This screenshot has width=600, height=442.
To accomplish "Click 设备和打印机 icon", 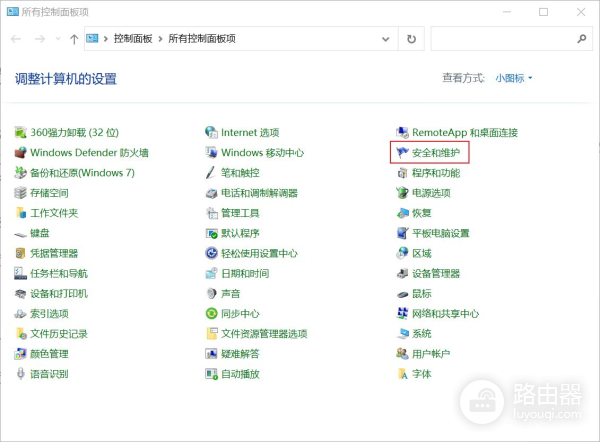I will (x=20, y=294).
